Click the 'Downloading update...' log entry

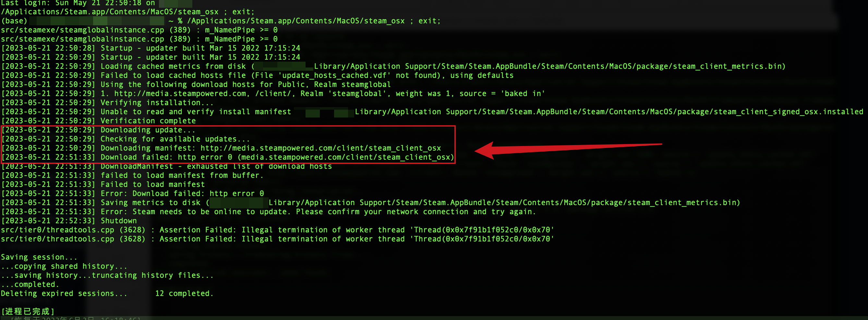[x=148, y=130]
